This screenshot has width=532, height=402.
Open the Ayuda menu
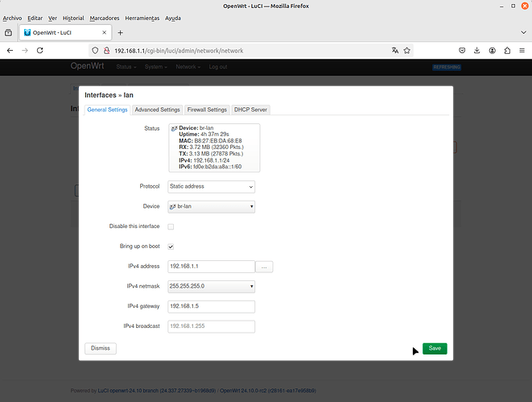(x=173, y=18)
